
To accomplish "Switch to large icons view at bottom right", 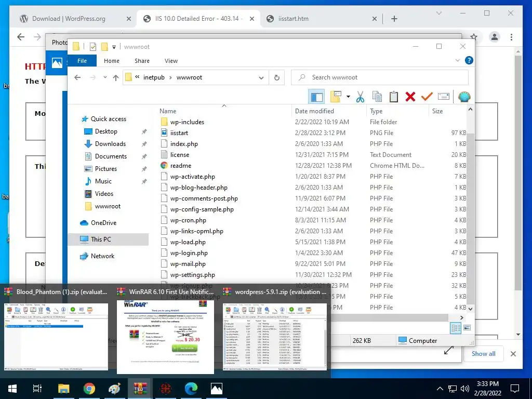I will click(x=467, y=328).
